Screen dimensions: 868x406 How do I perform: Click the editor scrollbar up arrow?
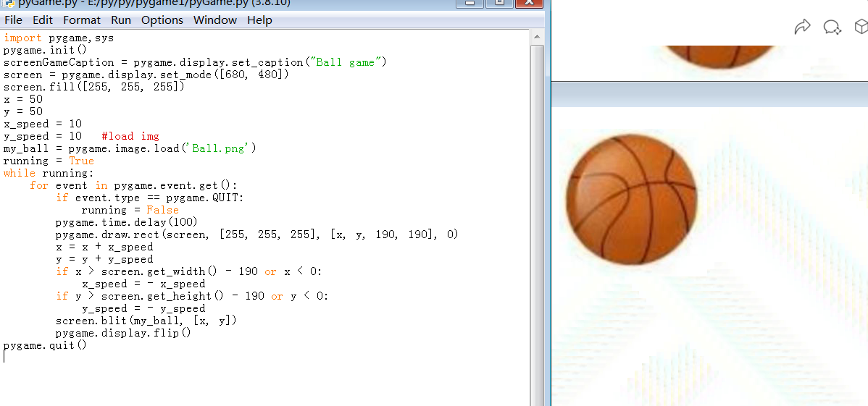tap(537, 37)
